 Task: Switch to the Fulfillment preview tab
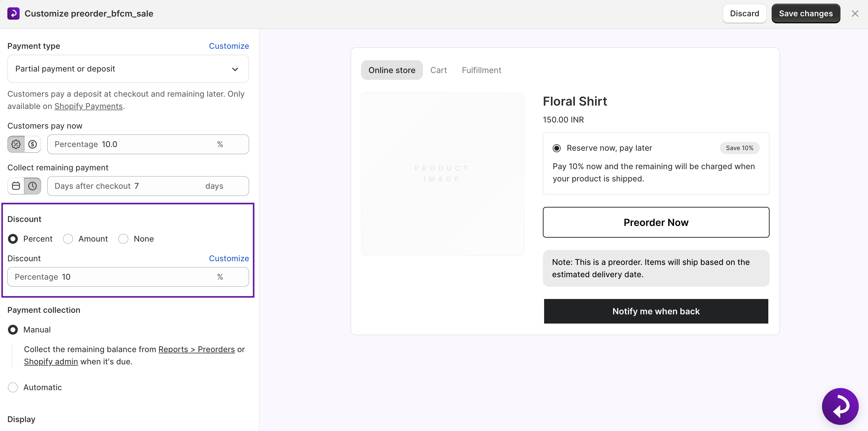click(481, 70)
